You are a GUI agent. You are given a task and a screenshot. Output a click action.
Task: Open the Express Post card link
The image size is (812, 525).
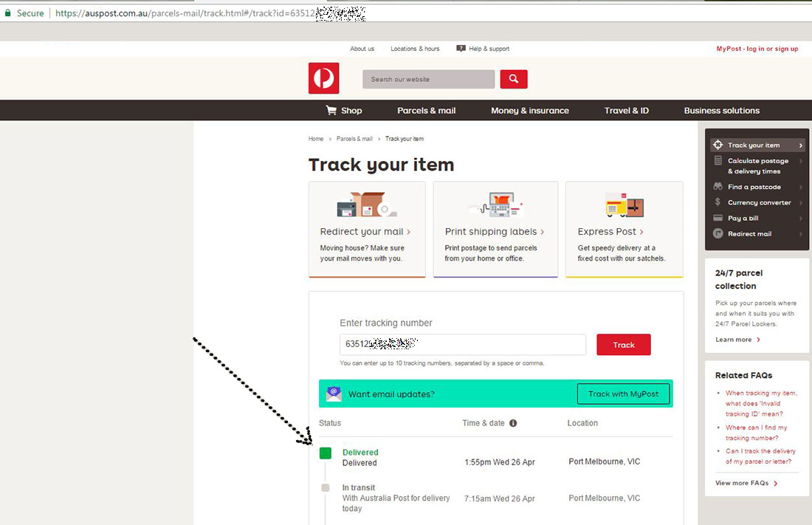610,232
